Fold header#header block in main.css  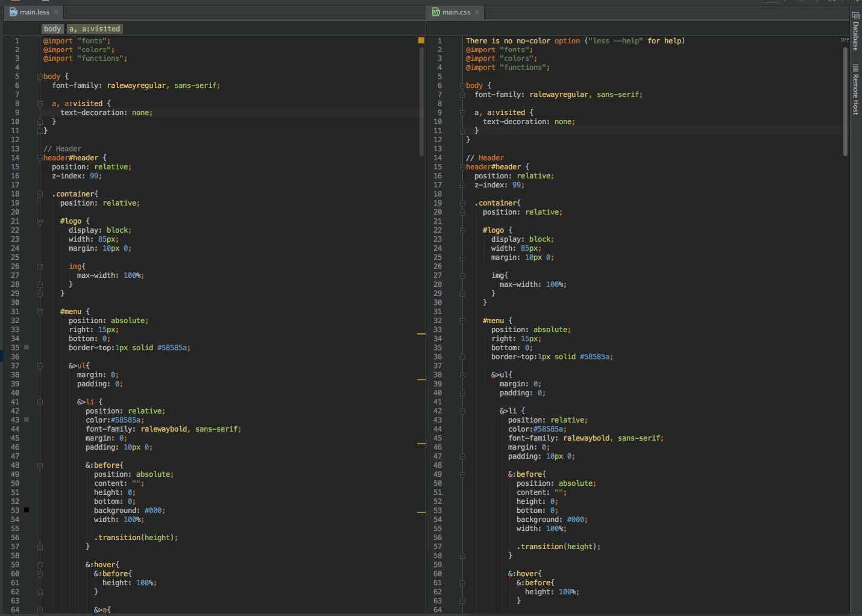pos(462,167)
